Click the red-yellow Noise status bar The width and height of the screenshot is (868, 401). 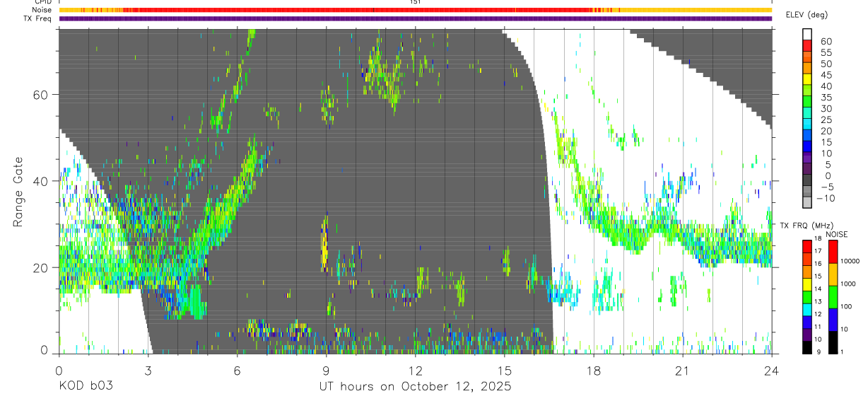[416, 10]
